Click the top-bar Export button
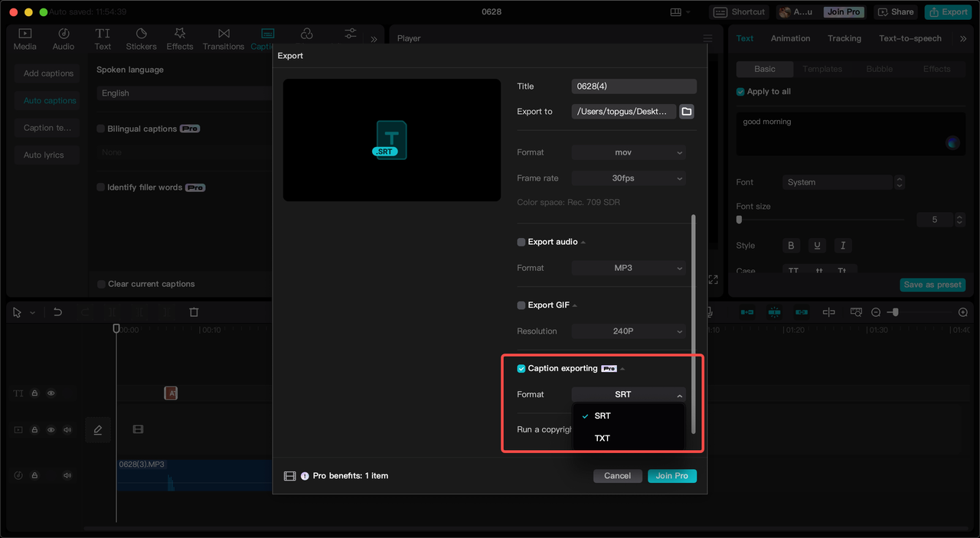The height and width of the screenshot is (538, 980). coord(947,12)
